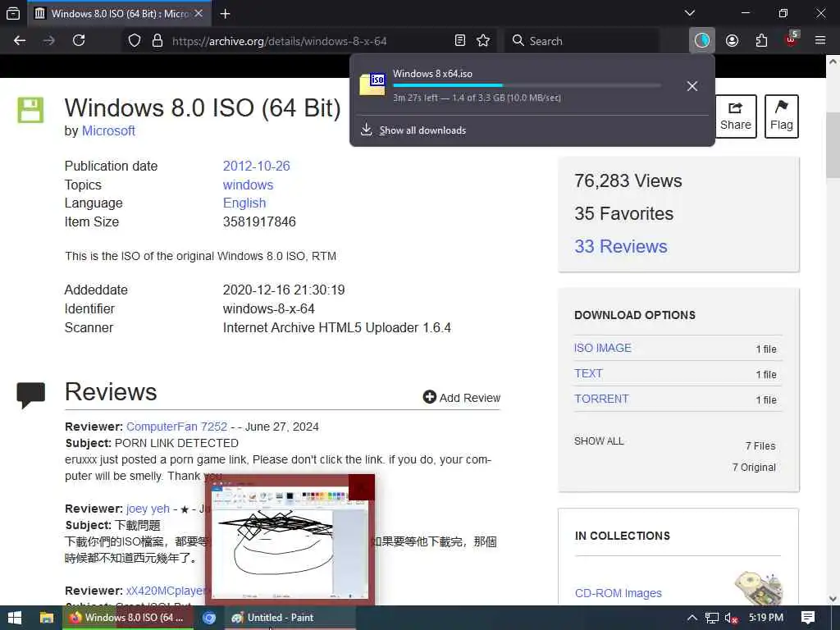
Task: Open the Firefox View icon
Action: [13, 13]
